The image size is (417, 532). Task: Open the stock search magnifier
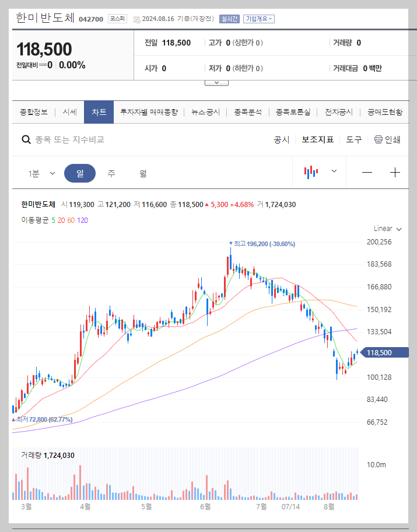click(26, 139)
